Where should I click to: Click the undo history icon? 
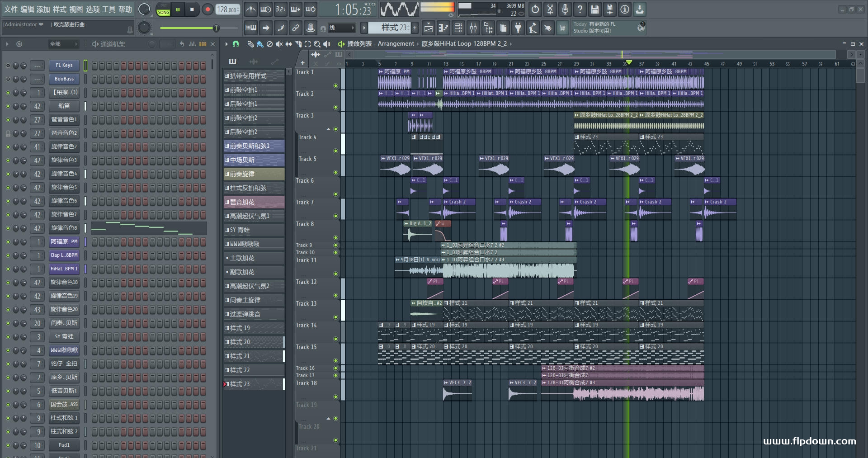point(535,9)
